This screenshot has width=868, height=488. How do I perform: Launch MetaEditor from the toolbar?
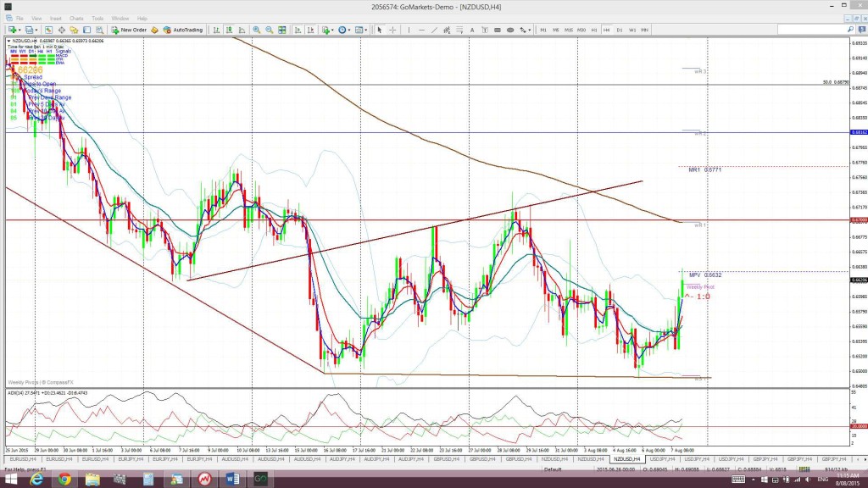tap(154, 30)
